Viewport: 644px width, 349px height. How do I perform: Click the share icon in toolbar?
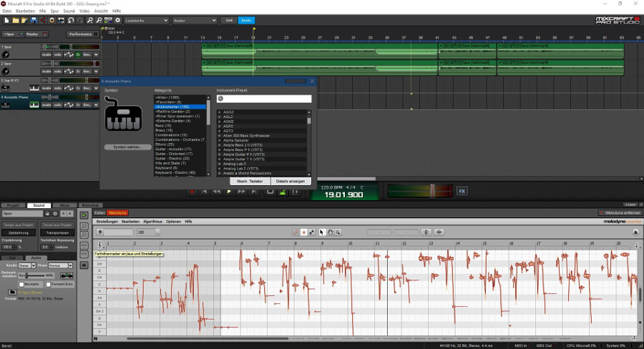click(43, 20)
